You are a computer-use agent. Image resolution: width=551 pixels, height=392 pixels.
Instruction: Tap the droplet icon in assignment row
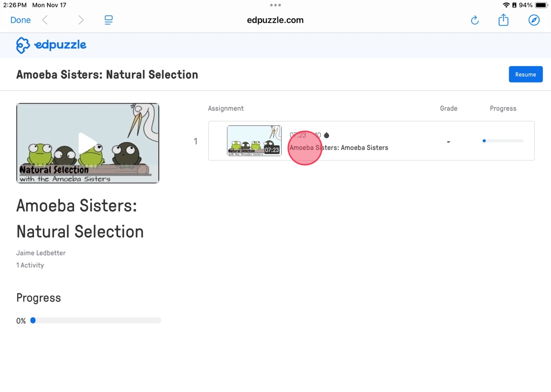[327, 135]
